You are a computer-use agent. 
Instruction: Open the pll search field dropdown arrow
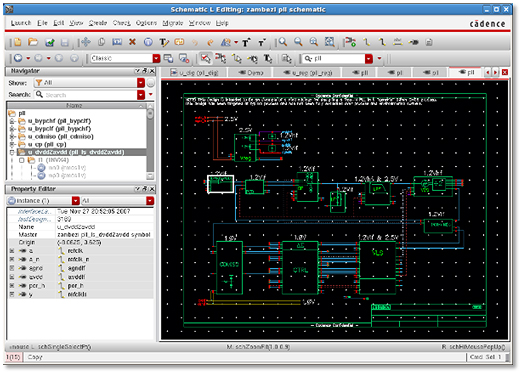click(368, 59)
